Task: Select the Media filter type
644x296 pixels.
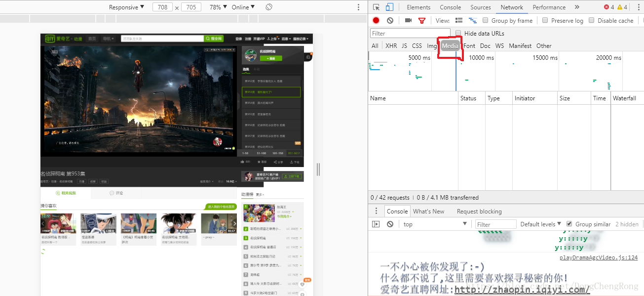Action: click(450, 46)
